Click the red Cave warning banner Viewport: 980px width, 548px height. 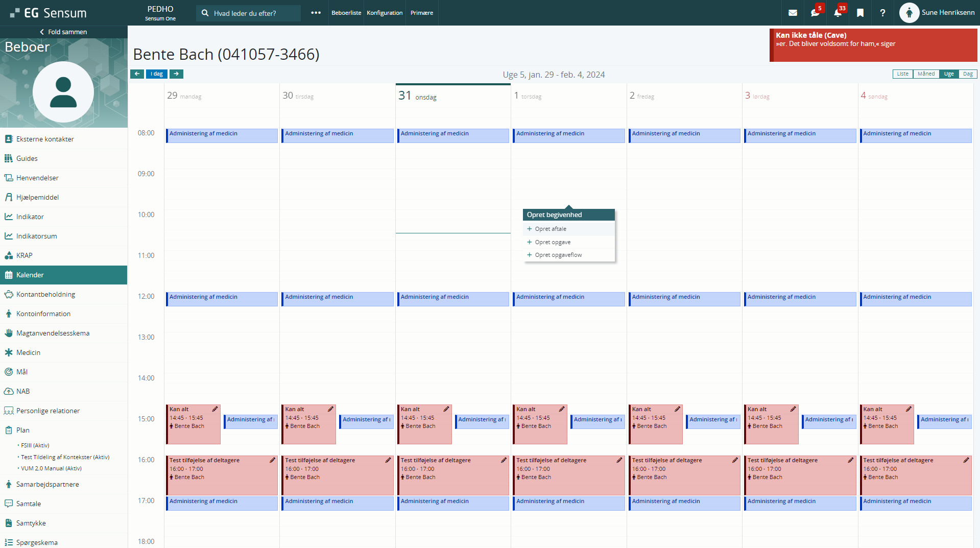[x=873, y=45]
